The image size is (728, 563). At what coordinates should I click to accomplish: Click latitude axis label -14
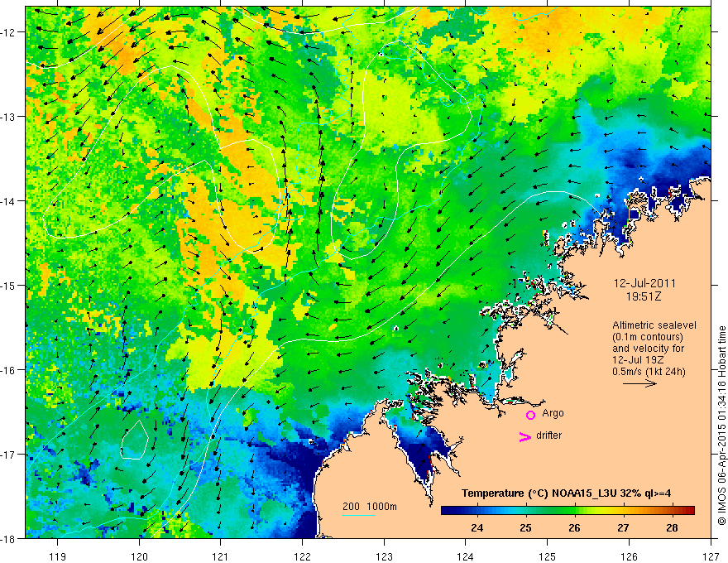(x=8, y=201)
